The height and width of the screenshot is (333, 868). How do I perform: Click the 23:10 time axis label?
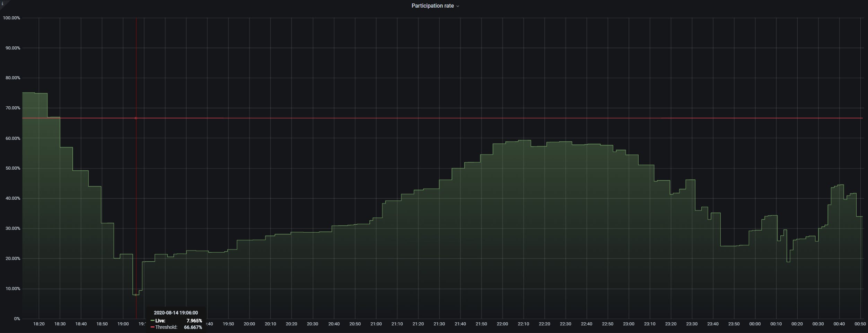(x=650, y=324)
